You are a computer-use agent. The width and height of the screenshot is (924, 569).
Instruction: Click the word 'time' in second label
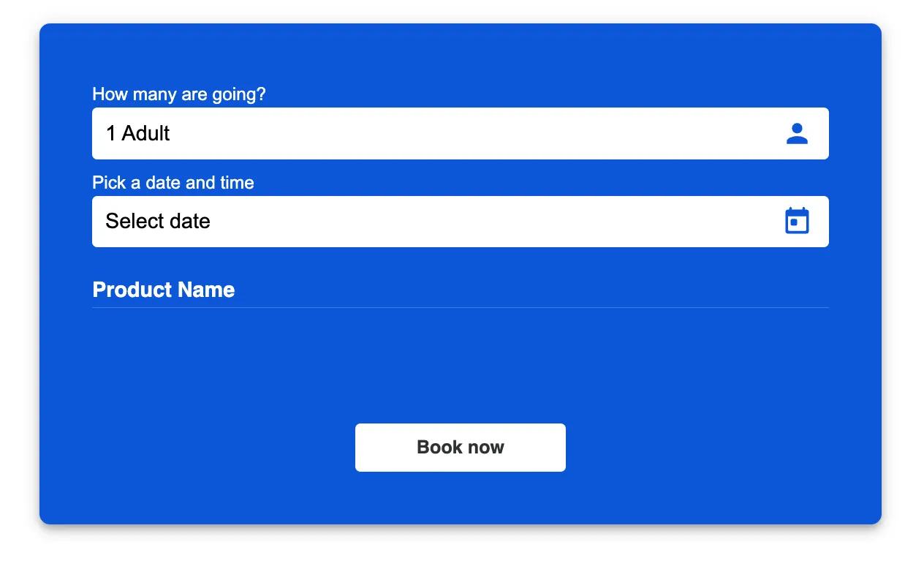coord(238,182)
